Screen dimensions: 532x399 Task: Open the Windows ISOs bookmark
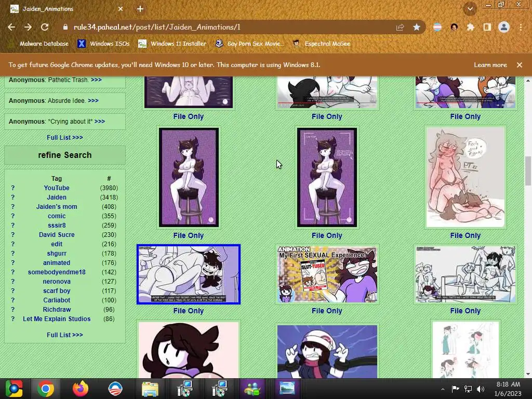click(x=103, y=44)
